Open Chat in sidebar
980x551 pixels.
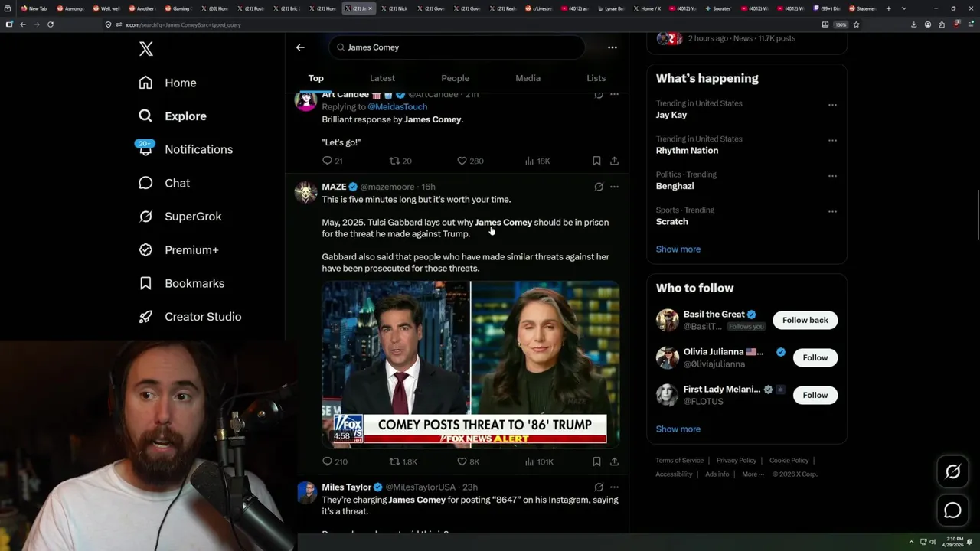[x=164, y=183]
